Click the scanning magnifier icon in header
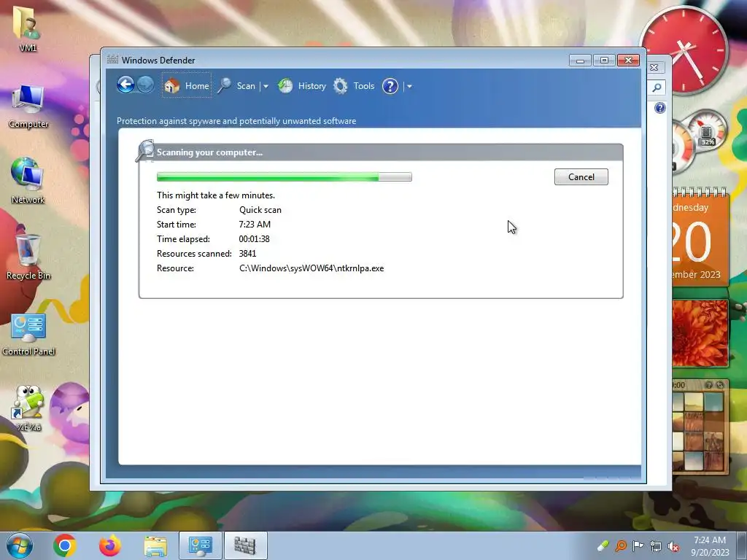The image size is (747, 560). point(145,150)
